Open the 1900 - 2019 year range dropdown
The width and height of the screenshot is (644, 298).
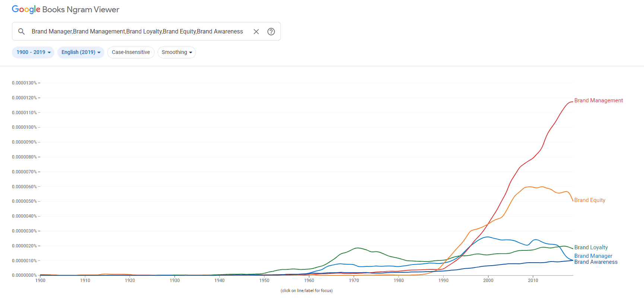click(33, 52)
